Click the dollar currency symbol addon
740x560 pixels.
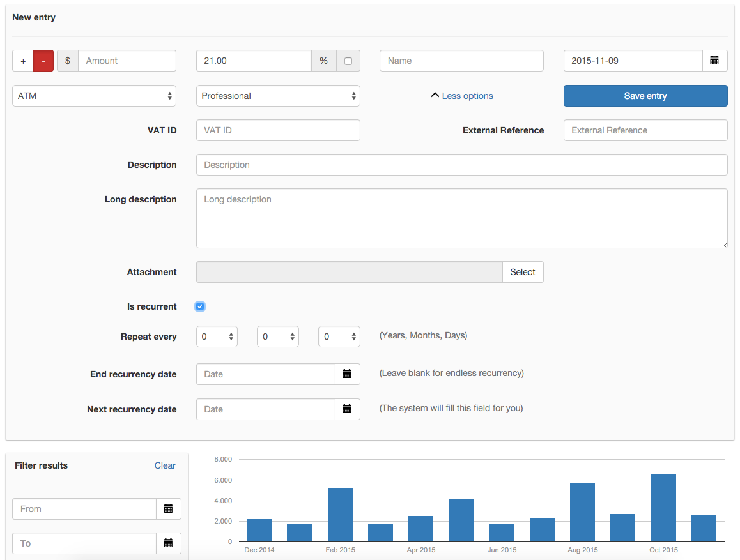[x=68, y=61]
